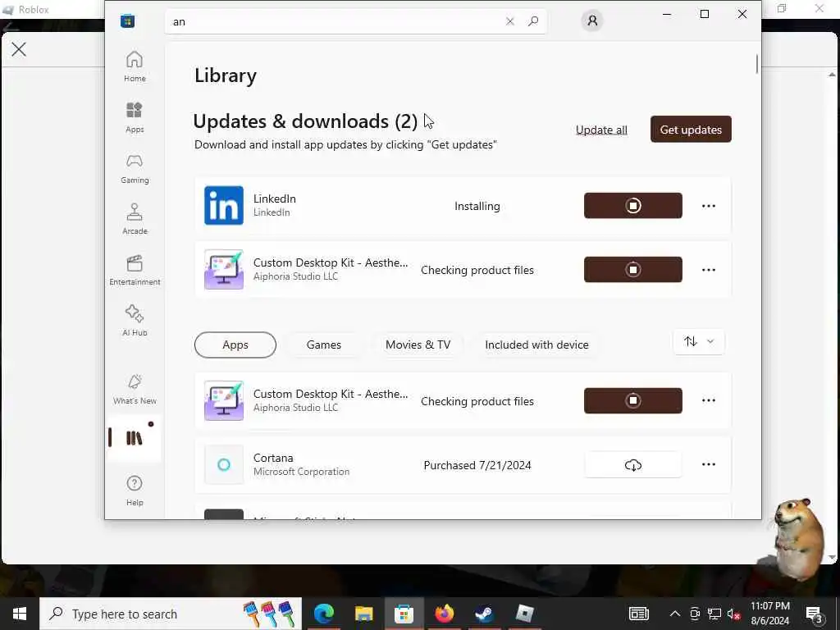Select the Apps filter tab
The image size is (840, 630).
tap(235, 345)
